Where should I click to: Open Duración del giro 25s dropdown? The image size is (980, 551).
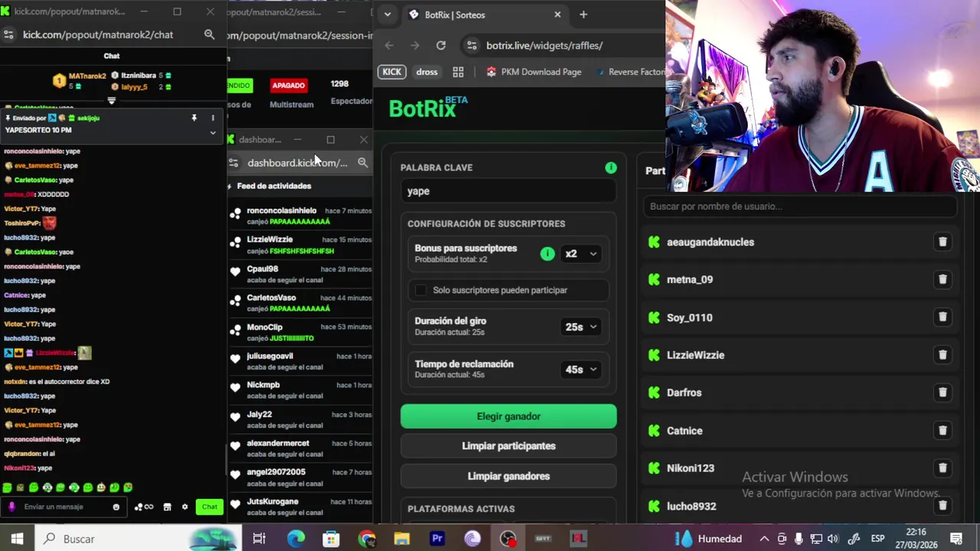coord(580,327)
